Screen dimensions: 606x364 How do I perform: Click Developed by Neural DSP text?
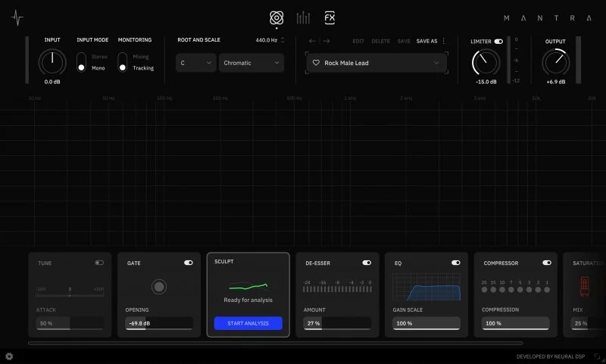pos(551,356)
